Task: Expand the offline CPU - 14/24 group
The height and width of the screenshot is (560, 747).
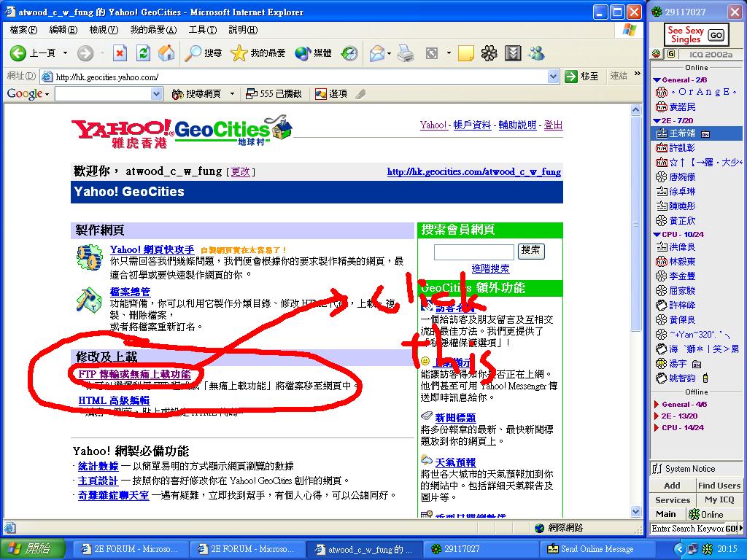Action: coord(657,427)
